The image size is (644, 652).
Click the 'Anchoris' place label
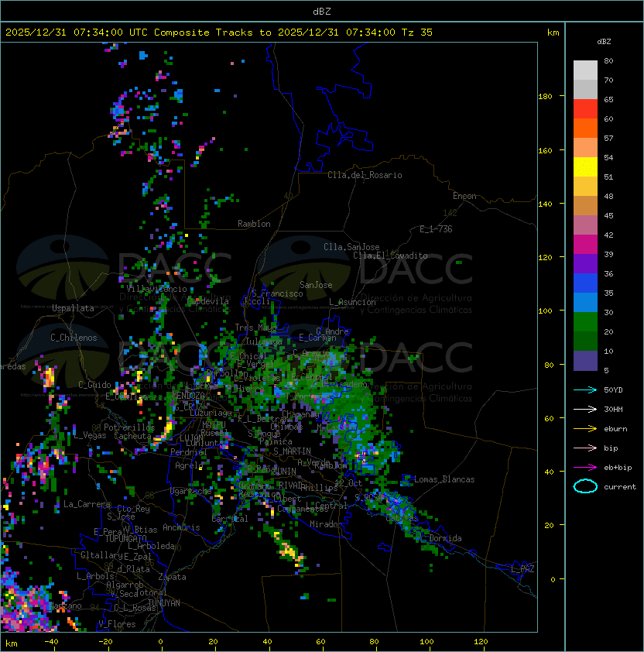point(181,527)
